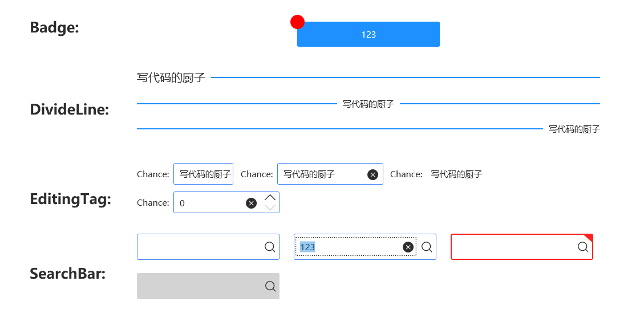Decrease the numeric Chance value with the down arrow

click(270, 207)
